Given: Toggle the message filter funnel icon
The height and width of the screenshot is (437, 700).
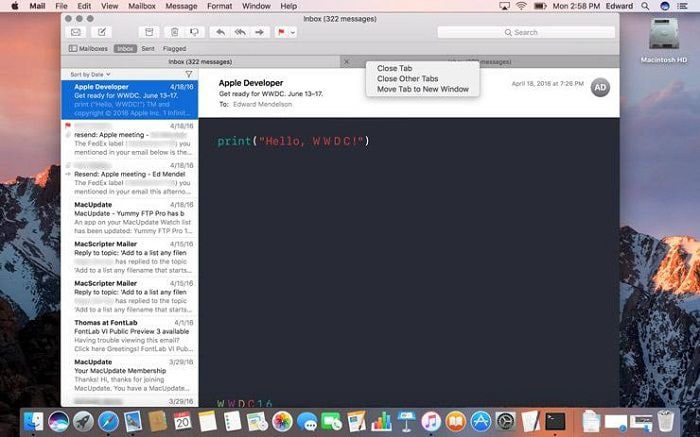Looking at the screenshot, I should [189, 74].
